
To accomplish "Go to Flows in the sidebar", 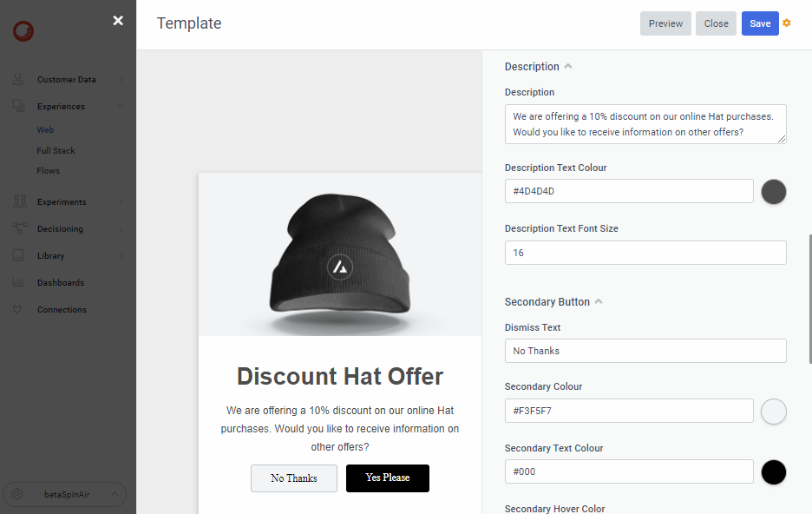I will 49,171.
